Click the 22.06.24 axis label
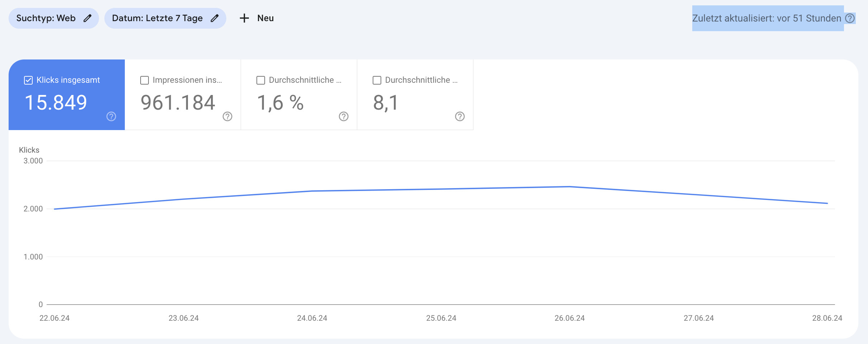 [x=55, y=318]
